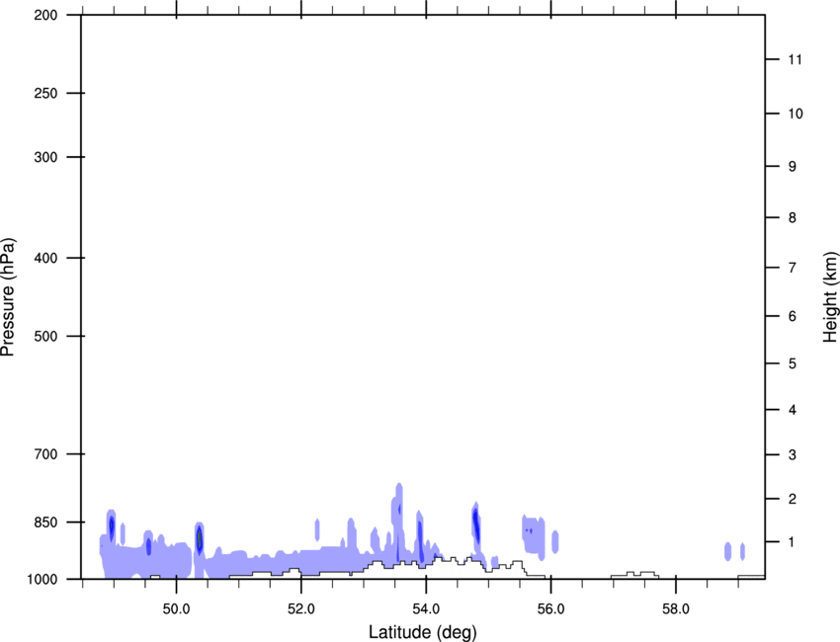Image resolution: width=840 pixels, height=642 pixels.
Task: Click the 500 pressure tick label
Action: pyautogui.click(x=45, y=336)
